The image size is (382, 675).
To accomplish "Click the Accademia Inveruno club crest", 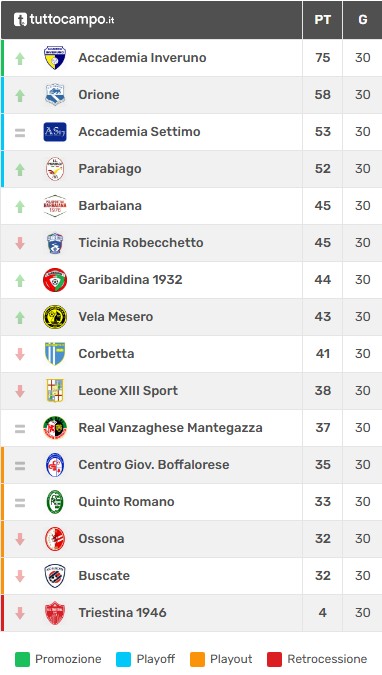I will click(55, 58).
